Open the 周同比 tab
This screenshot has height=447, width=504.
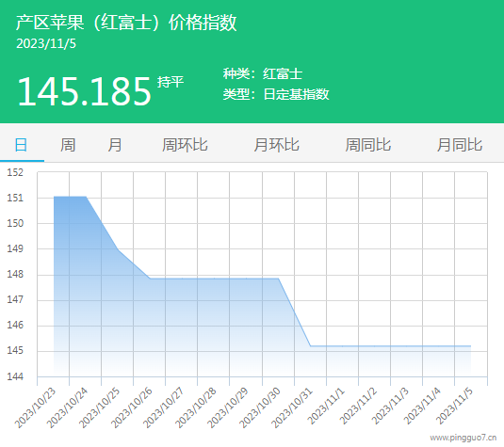[x=368, y=145]
